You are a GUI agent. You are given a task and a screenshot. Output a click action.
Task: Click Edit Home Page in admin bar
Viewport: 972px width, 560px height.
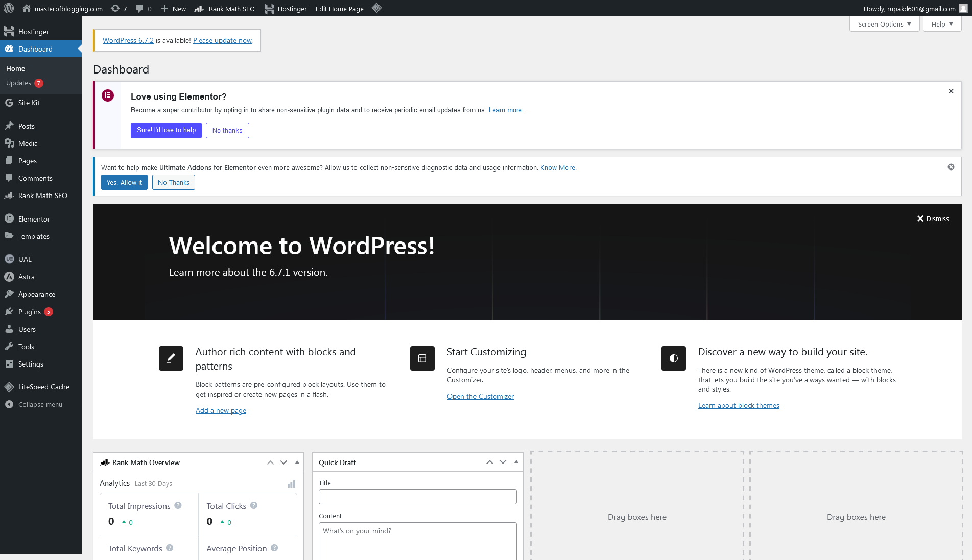point(340,8)
